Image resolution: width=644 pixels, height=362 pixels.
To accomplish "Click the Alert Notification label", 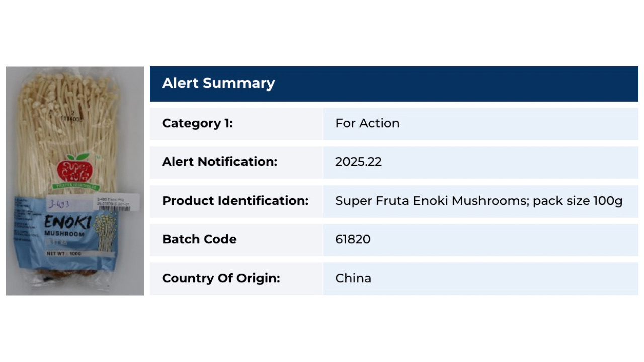I will 219,162.
